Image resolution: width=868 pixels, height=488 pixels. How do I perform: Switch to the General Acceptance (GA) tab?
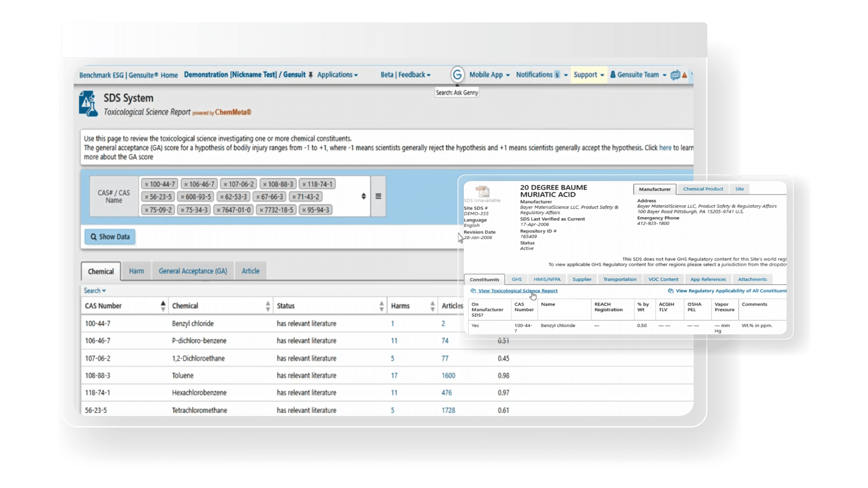pyautogui.click(x=193, y=271)
